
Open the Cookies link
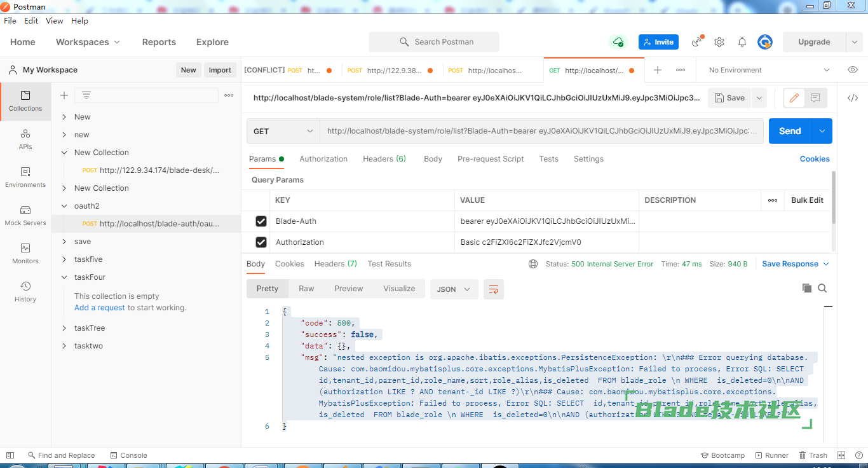click(815, 159)
